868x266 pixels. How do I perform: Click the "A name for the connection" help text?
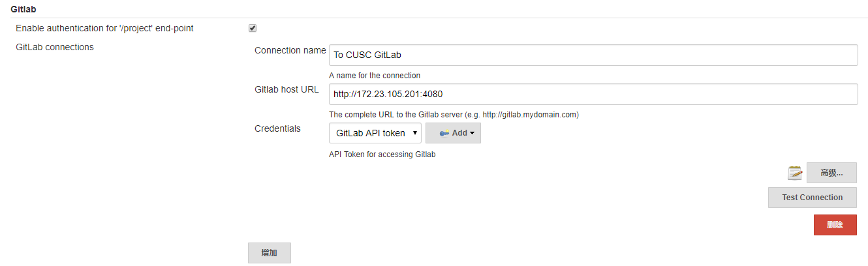pos(375,76)
